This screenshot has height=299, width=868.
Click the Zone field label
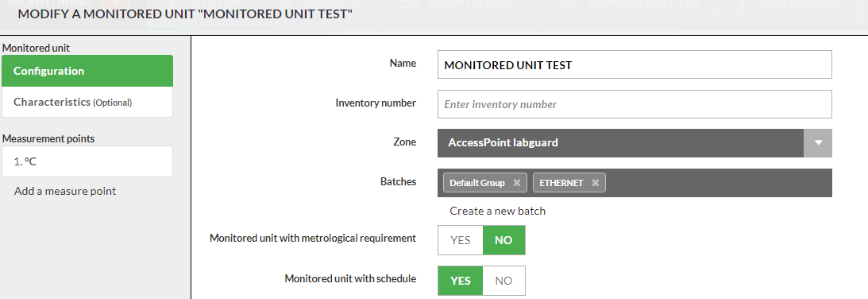point(405,142)
